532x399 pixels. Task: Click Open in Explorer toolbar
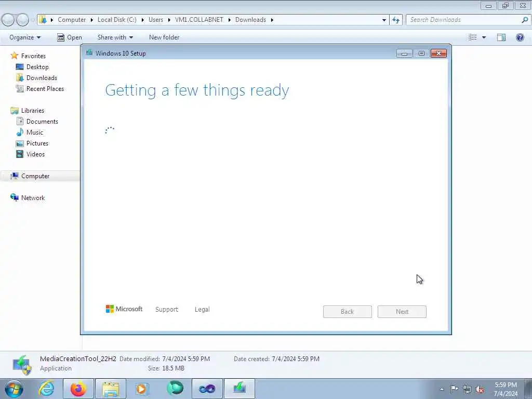tap(70, 37)
